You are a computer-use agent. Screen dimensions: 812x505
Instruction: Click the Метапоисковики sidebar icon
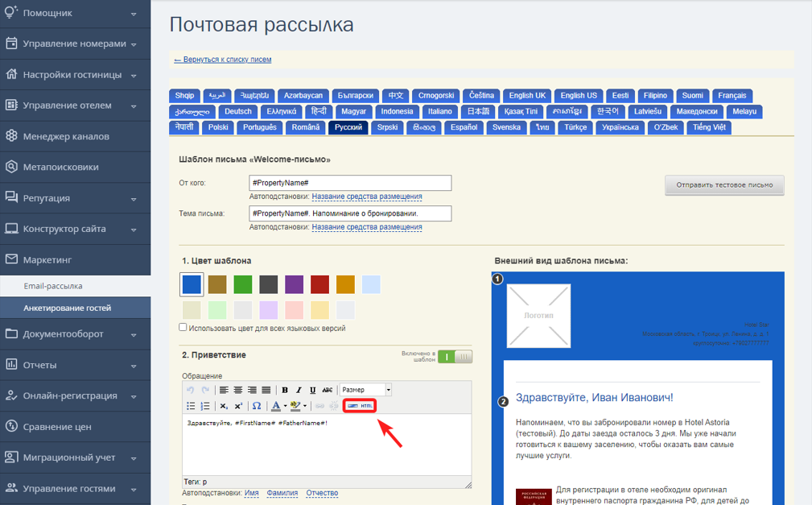pyautogui.click(x=11, y=167)
